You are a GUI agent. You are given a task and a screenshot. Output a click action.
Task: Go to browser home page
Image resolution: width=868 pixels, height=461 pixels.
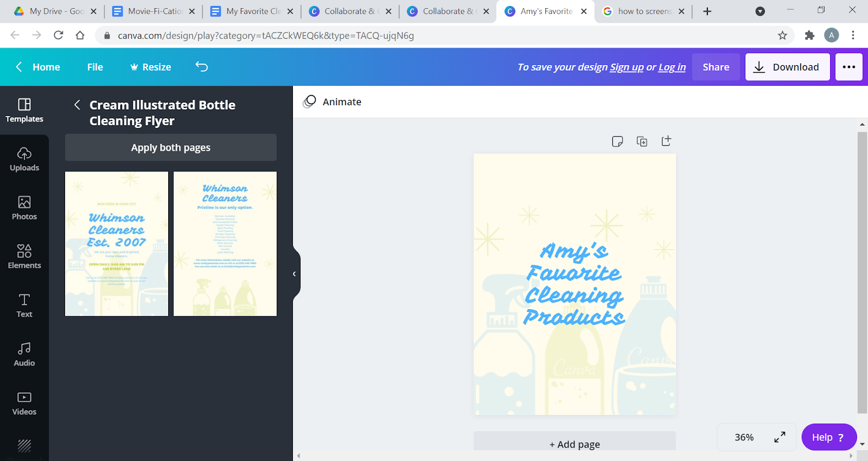point(80,35)
